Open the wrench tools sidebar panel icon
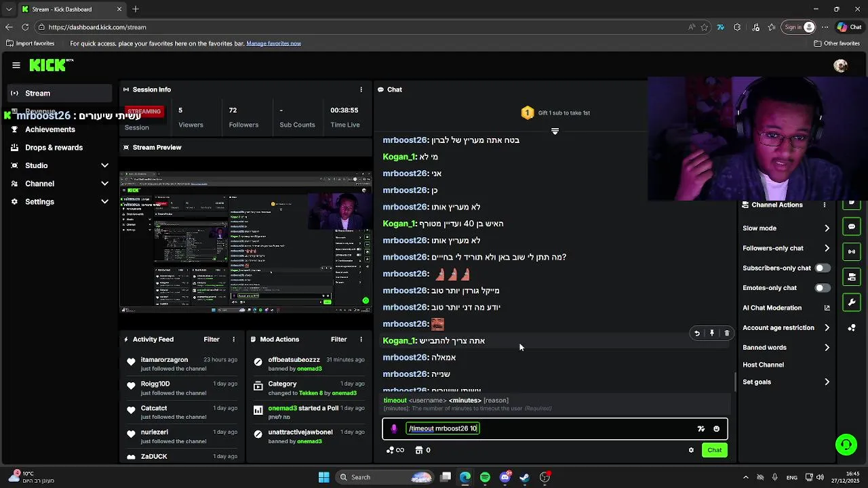 (x=852, y=302)
